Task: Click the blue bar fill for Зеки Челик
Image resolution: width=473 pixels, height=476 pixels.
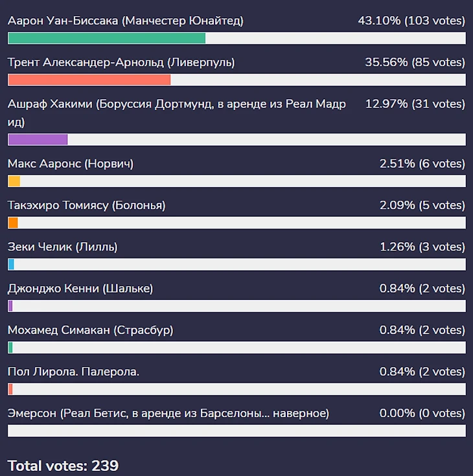Action: click(x=11, y=264)
